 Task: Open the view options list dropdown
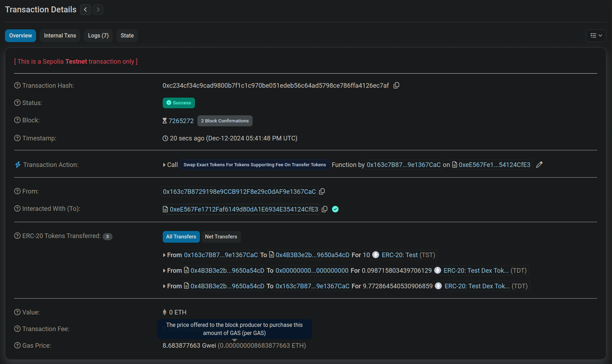click(x=596, y=35)
